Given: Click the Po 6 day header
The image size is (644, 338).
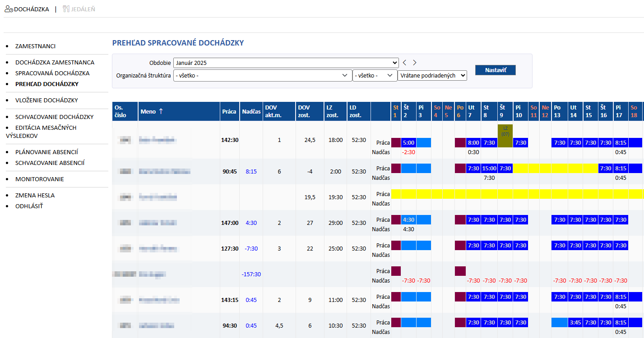Looking at the screenshot, I should point(460,111).
